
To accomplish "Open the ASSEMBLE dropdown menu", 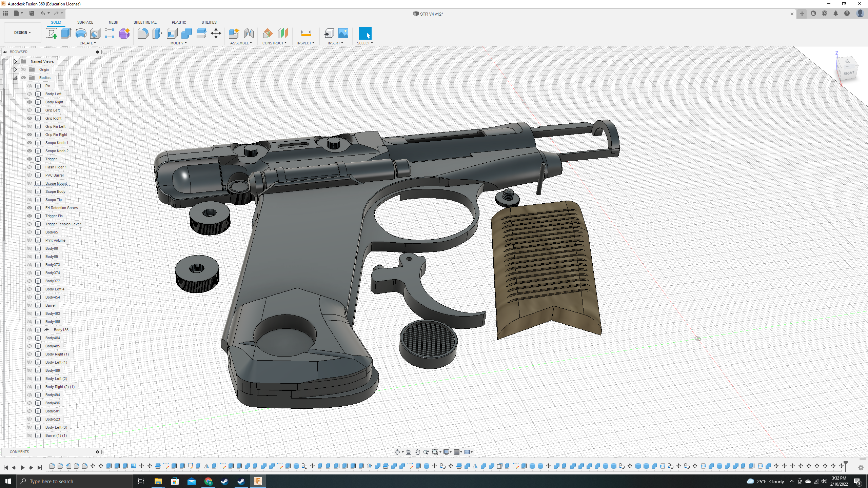I will 241,43.
